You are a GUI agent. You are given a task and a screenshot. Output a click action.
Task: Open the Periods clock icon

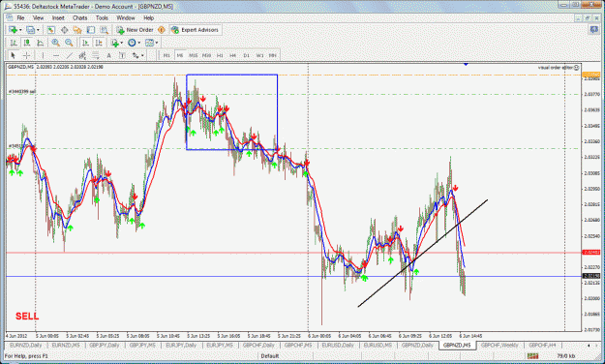[x=132, y=43]
